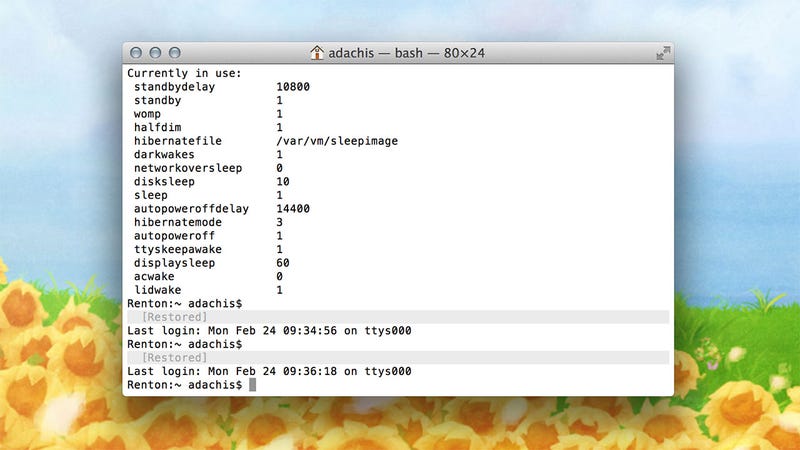Close the Terminal window with the left button

[136, 53]
